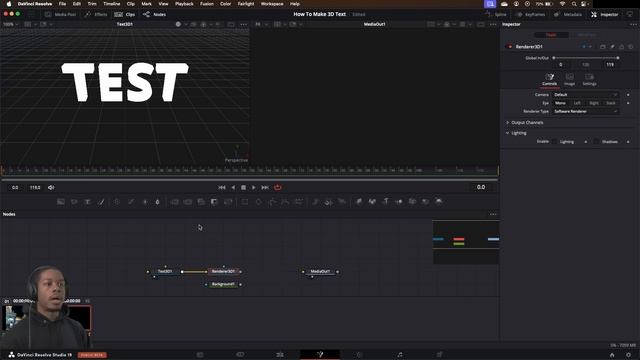The width and height of the screenshot is (640, 360).
Task: Add a Text3D tool from toolbar
Action: pyautogui.click(x=385, y=201)
